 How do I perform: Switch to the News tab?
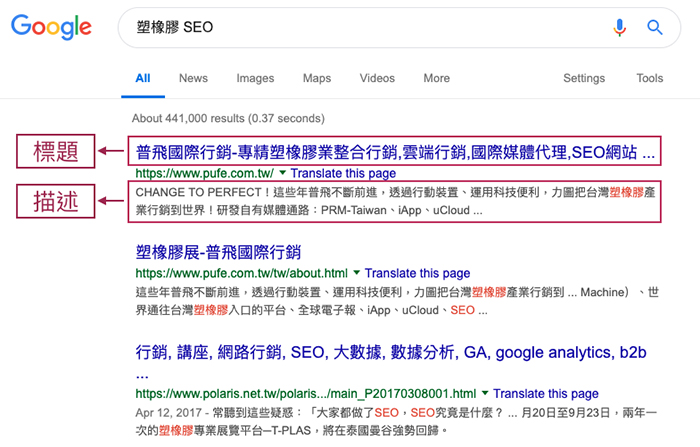[193, 78]
